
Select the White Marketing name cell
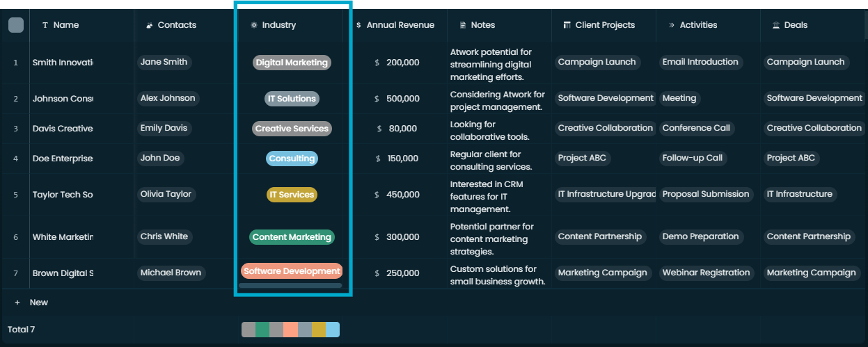point(82,237)
